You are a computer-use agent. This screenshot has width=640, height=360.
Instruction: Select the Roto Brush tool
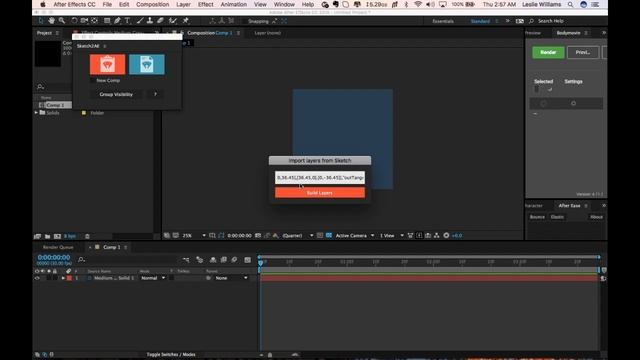173,21
